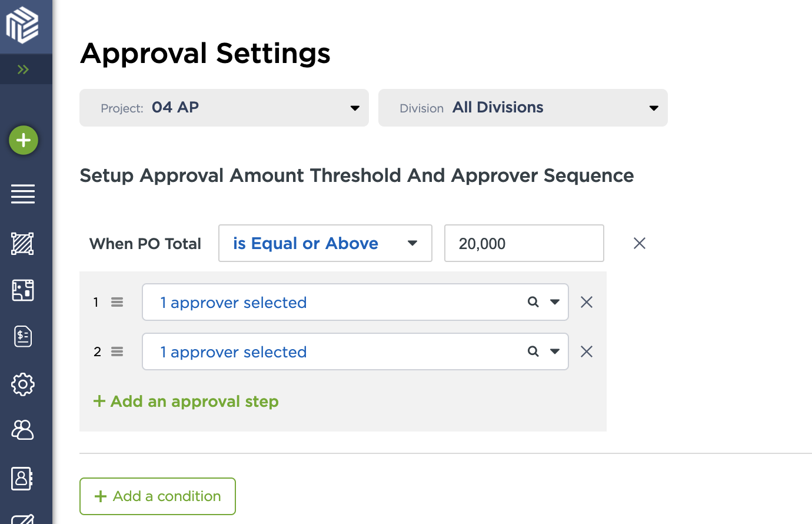Screen dimensions: 812x524
Task: Remove approval step 1
Action: click(587, 302)
